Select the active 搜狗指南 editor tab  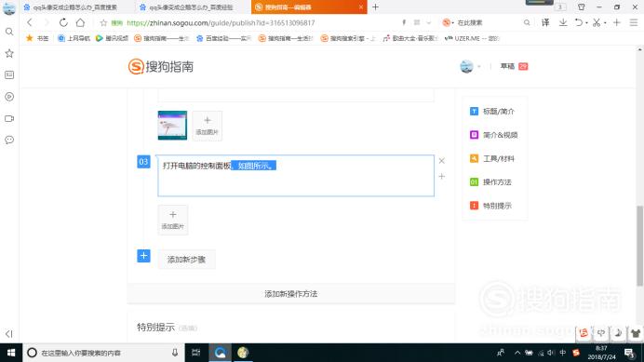click(x=309, y=7)
